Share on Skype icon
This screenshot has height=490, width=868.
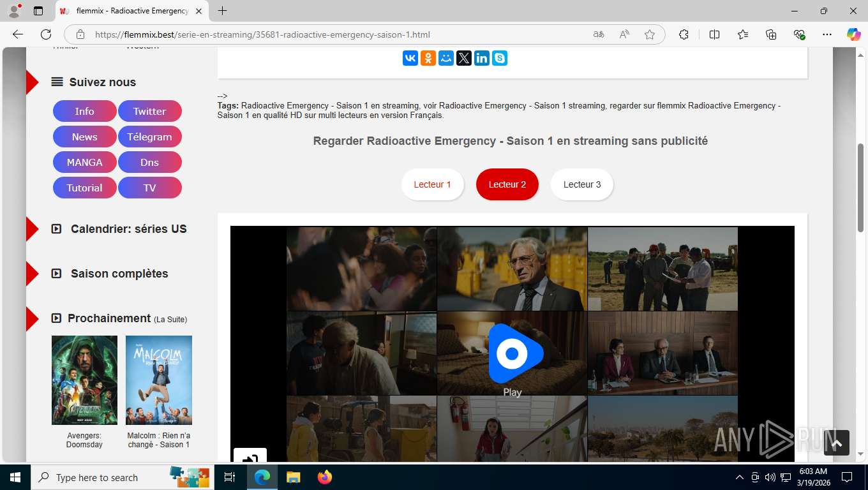(x=500, y=58)
